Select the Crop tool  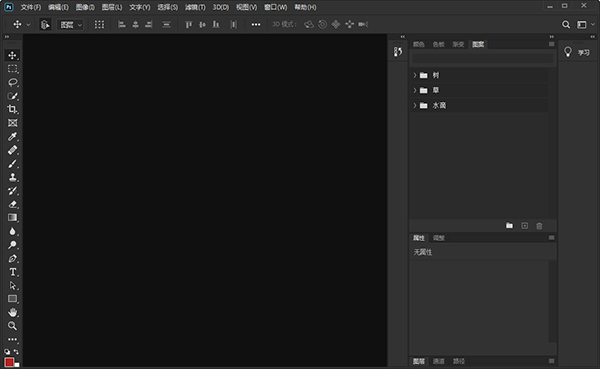[x=12, y=109]
